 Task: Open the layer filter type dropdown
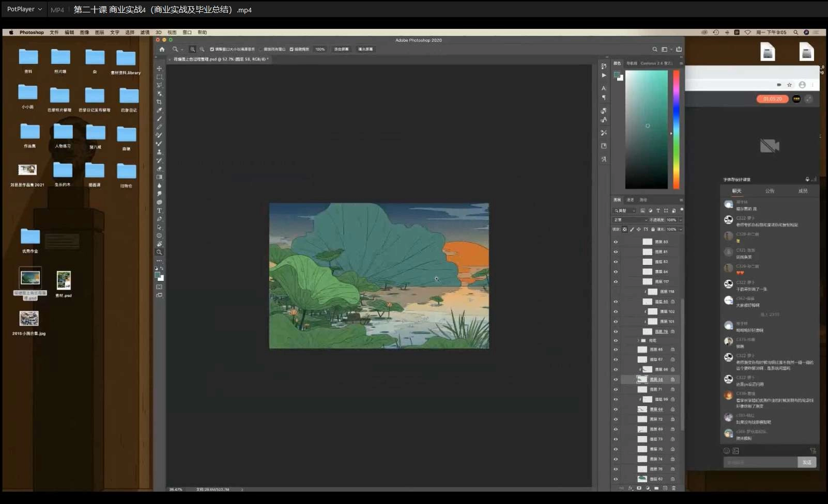point(624,211)
